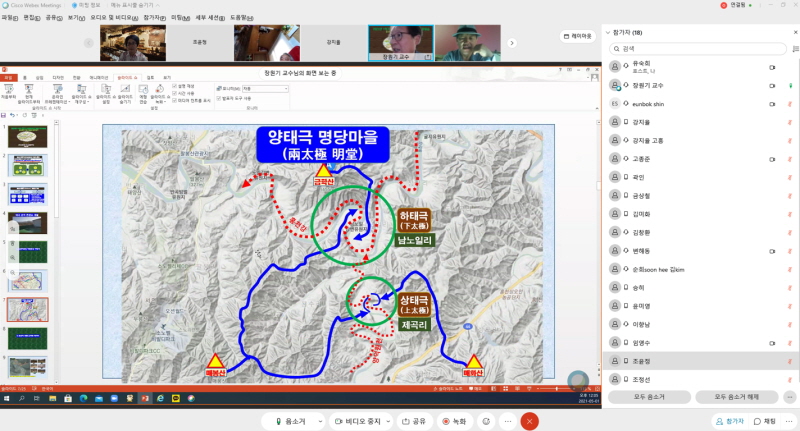800x431 pixels.
Task: Click the 음소거 mute microphone button
Action: pyautogui.click(x=291, y=421)
